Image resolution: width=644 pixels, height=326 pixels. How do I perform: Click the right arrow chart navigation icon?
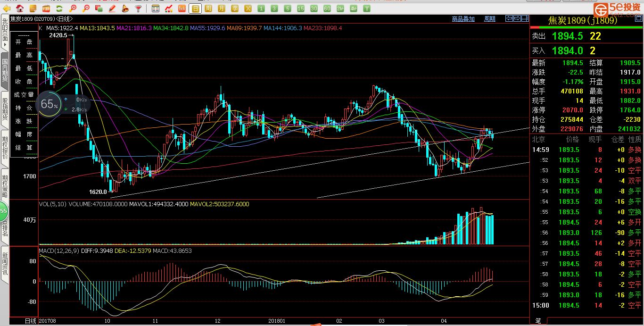[517, 18]
